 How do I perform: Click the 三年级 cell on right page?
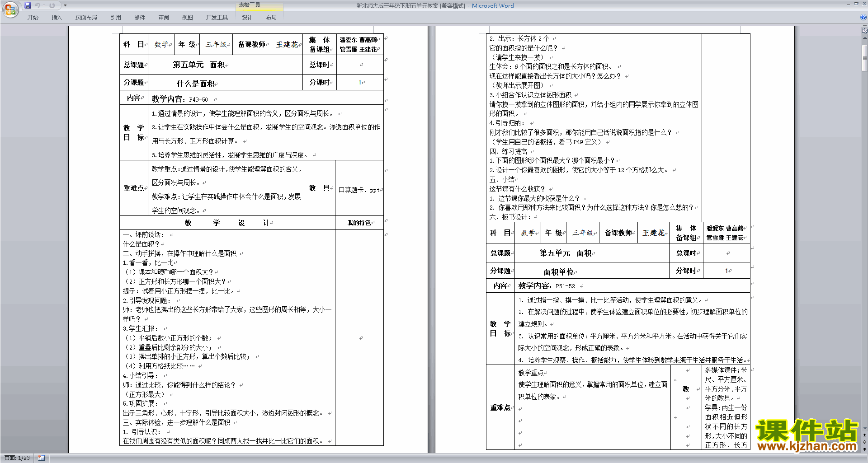tap(583, 233)
